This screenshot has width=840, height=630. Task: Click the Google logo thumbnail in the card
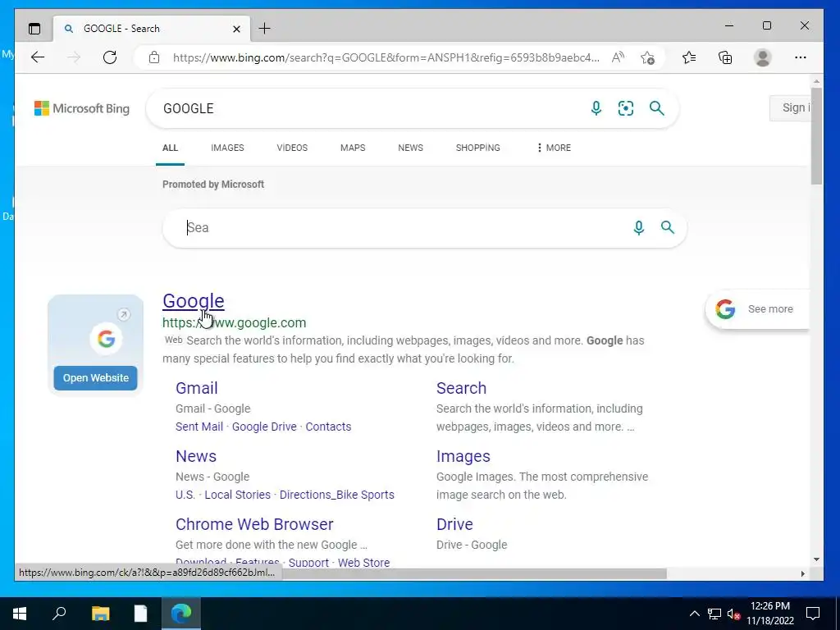click(106, 339)
